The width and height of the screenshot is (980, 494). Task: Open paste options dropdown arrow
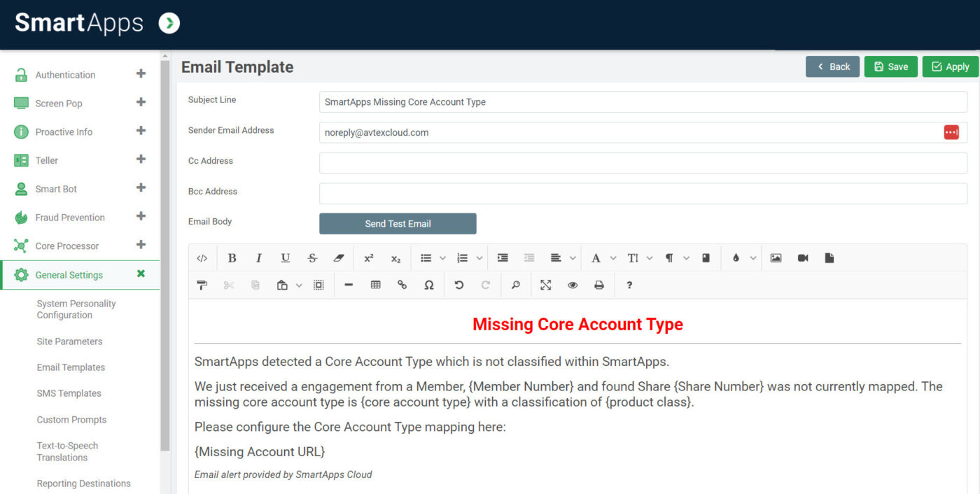299,285
